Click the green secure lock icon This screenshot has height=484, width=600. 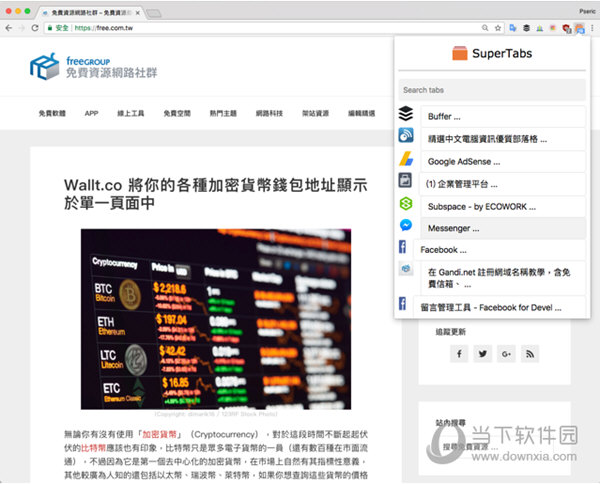[x=50, y=28]
